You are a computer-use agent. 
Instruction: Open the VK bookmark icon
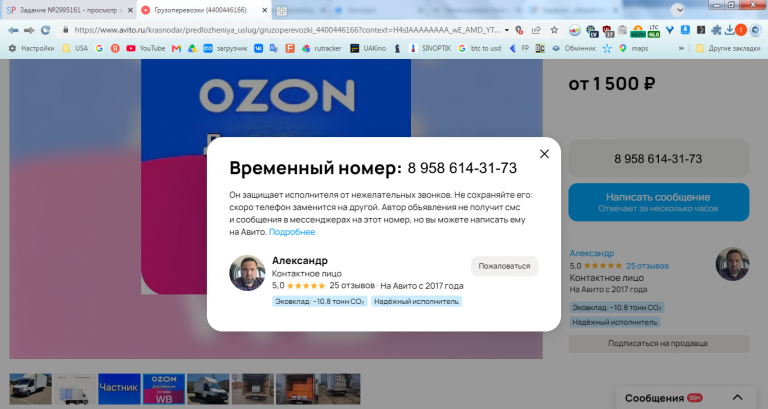tap(258, 48)
